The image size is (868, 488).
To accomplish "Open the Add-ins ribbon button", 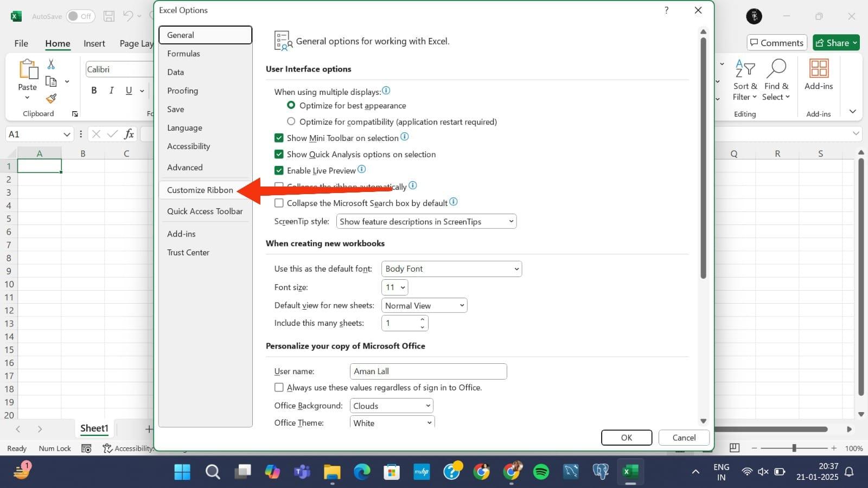I will tap(819, 74).
